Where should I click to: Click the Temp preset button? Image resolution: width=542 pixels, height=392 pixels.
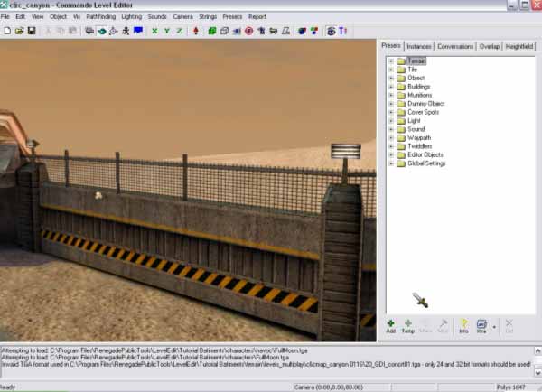408,326
